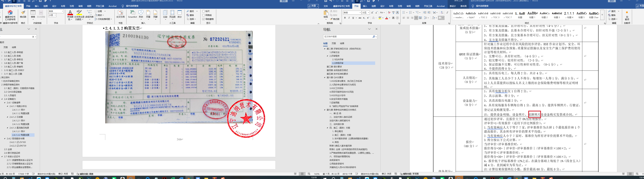Image resolution: width=644 pixels, height=179 pixels.
Task: Click the sort A-Z icon
Action: coord(442,12)
